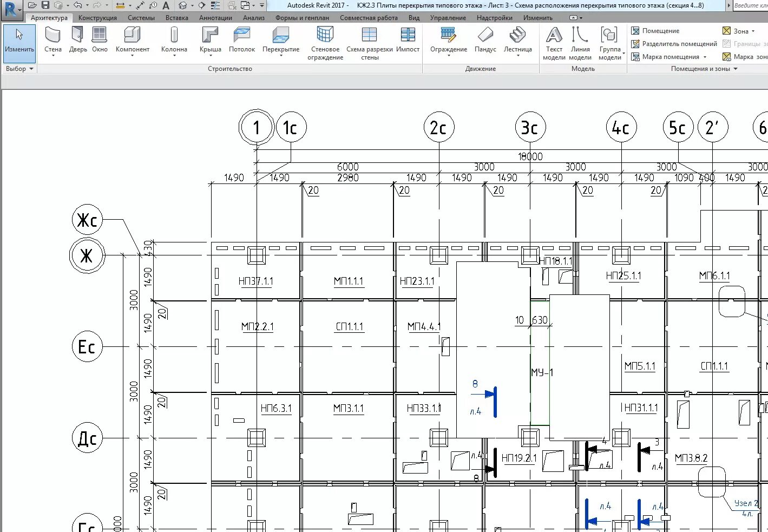This screenshot has width=768, height=532.
Task: Select Текст модели (Model Text) tool
Action: click(554, 43)
